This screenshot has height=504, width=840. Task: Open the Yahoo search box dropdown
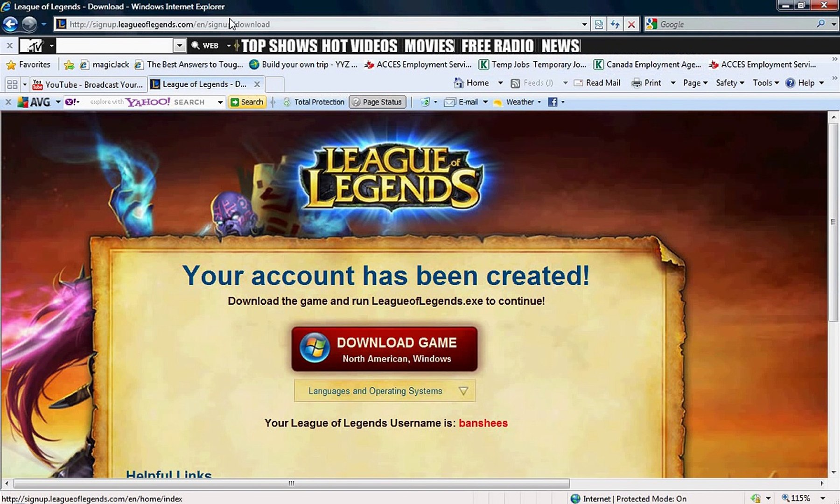[220, 102]
